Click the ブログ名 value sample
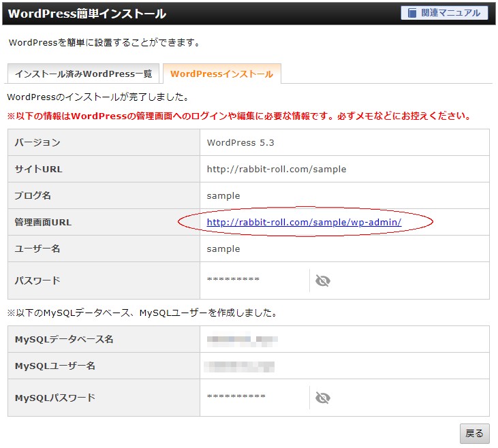The height and width of the screenshot is (448, 498). [223, 195]
